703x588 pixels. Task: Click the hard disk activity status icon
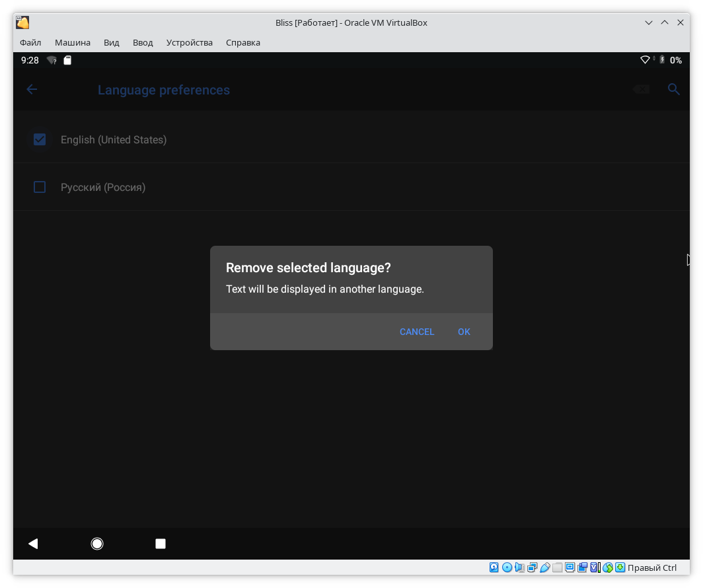(x=494, y=568)
